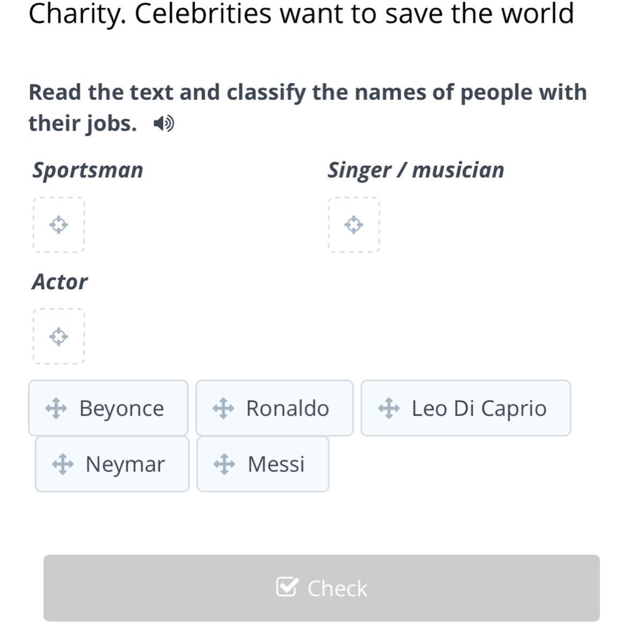This screenshot has height=644, width=644.
Task: Click the Actor category heading
Action: click(x=60, y=282)
